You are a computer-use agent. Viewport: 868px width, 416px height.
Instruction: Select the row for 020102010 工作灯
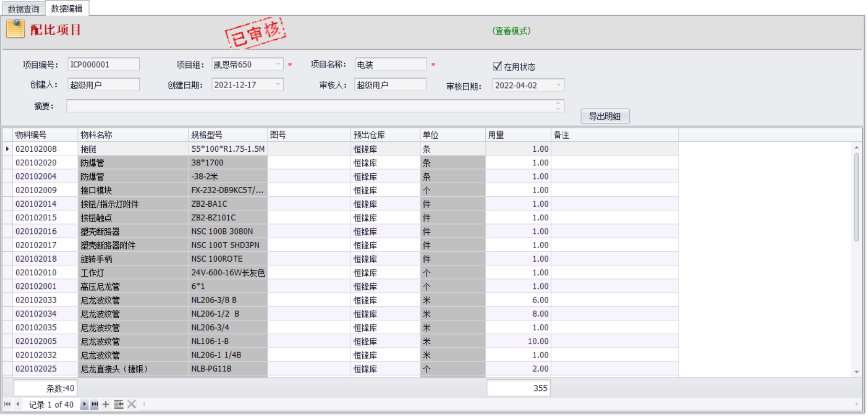coord(36,273)
